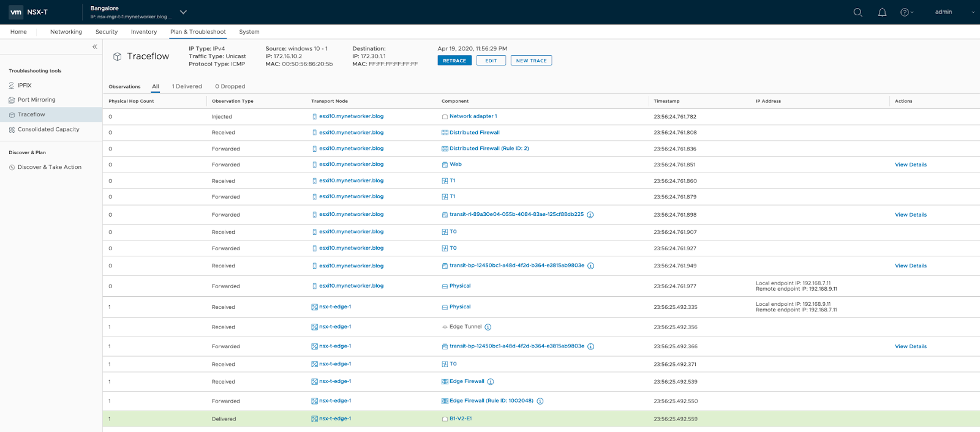Viewport: 980px width, 432px height.
Task: Select Port Mirroring in the sidebar
Action: [36, 100]
